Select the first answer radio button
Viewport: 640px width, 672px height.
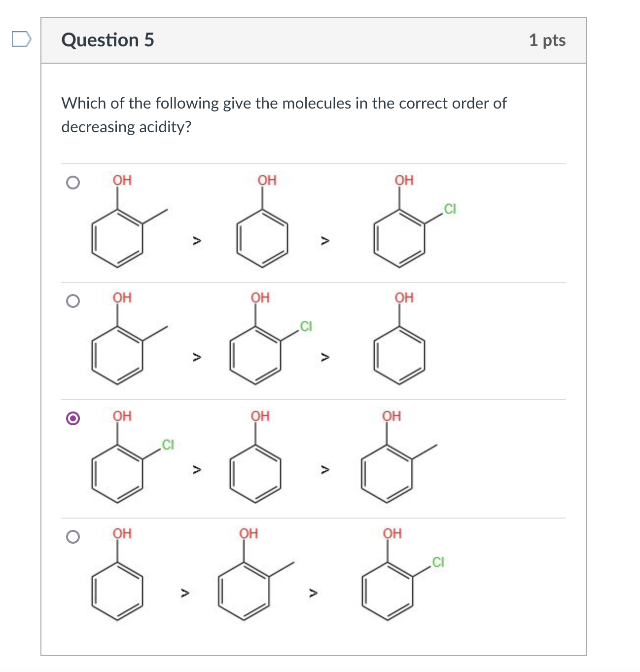(x=73, y=183)
